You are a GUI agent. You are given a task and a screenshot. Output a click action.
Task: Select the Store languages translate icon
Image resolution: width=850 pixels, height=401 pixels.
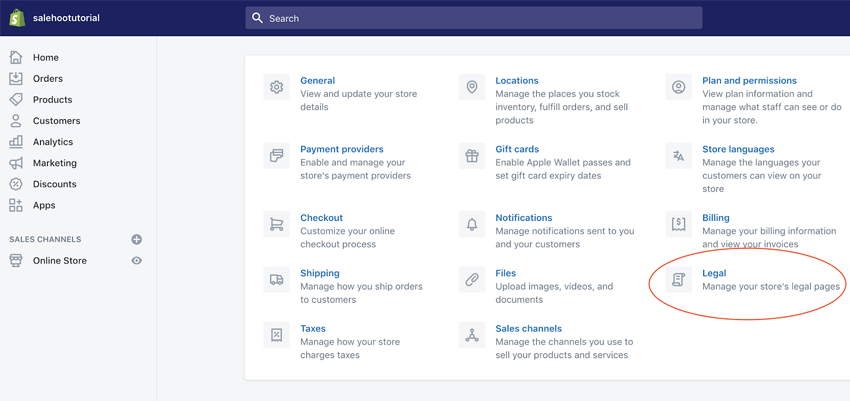tap(679, 156)
